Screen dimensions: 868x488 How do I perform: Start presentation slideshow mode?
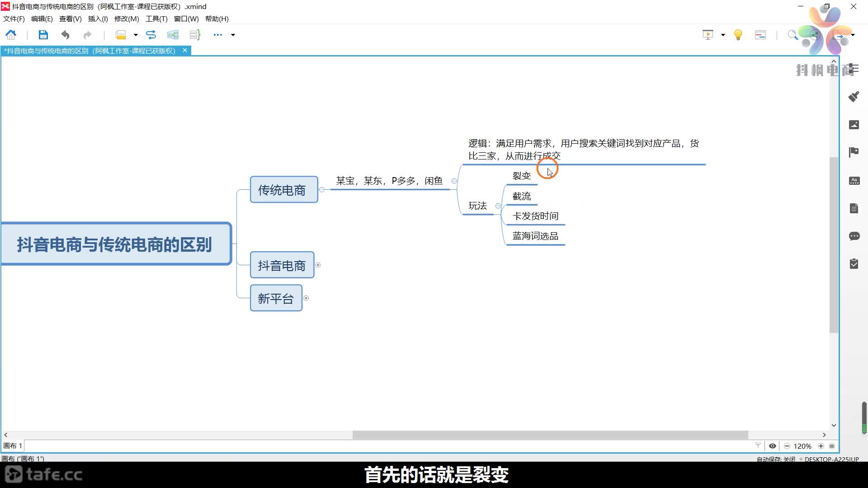coord(708,35)
